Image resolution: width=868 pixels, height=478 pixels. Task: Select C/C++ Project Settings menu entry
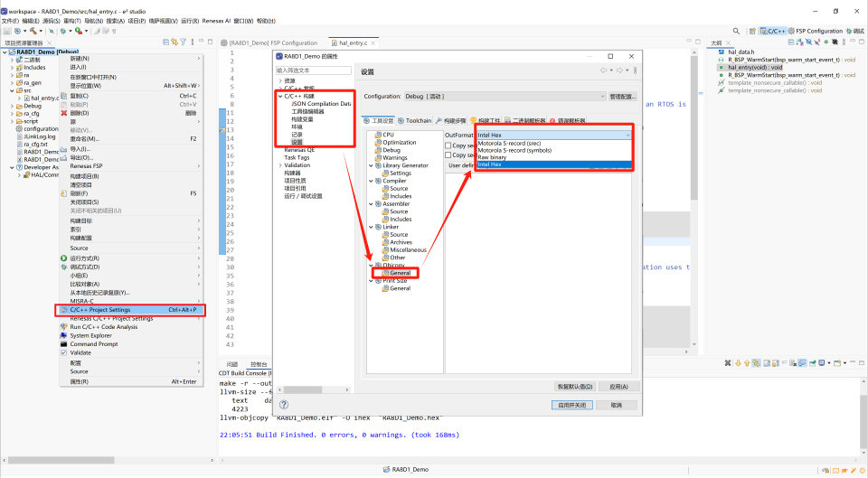pyautogui.click(x=130, y=310)
